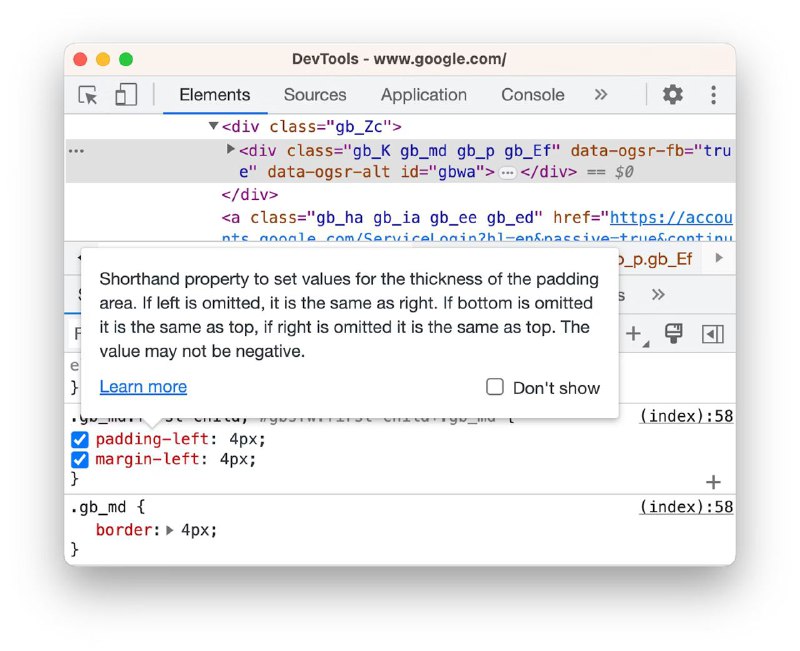Screen dimensions: 800x651
Task: Open the Application tab
Action: [423, 95]
